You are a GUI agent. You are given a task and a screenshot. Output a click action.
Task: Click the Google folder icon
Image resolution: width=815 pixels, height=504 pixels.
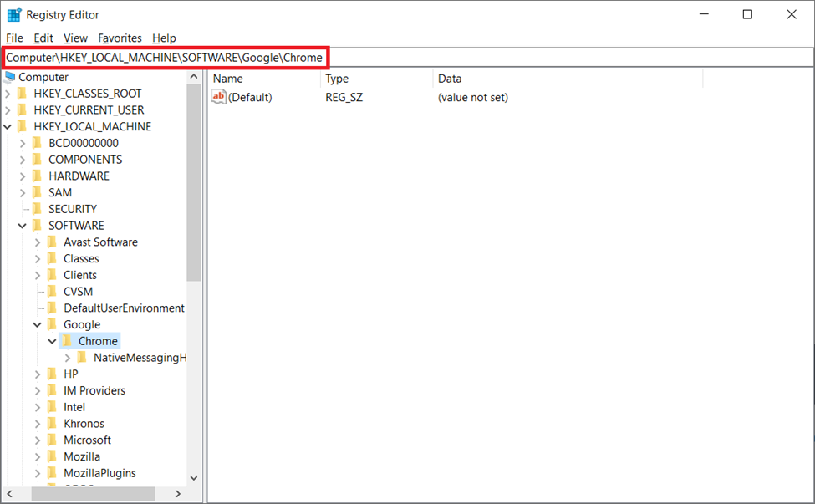coord(52,324)
